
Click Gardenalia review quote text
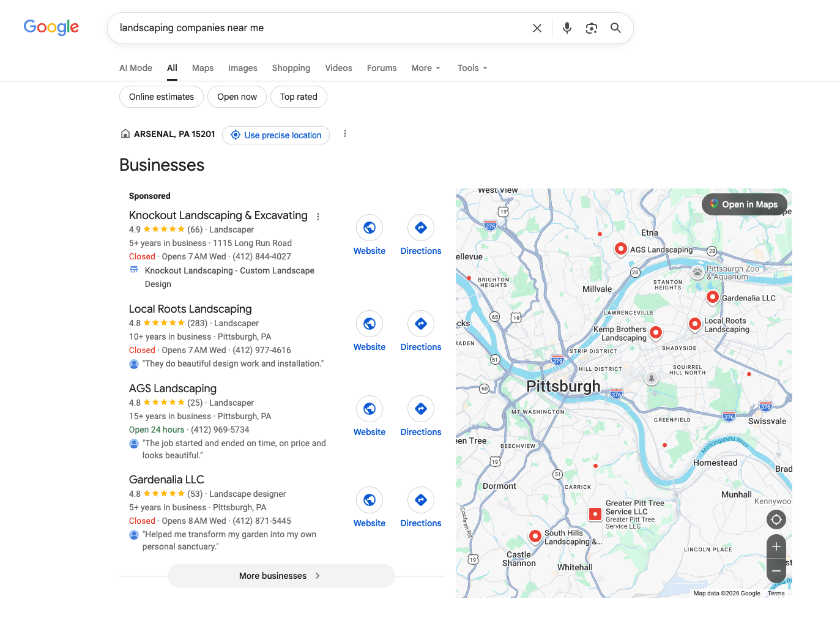tap(229, 540)
